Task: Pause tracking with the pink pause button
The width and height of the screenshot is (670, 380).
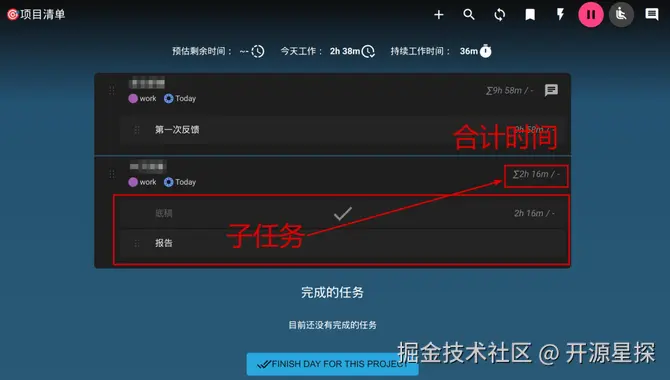Action: 591,15
